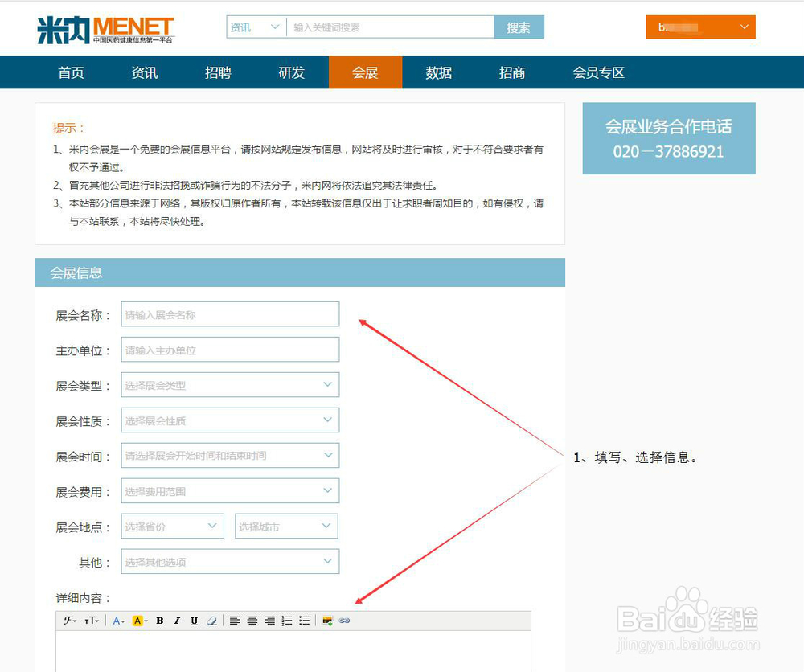
Task: Open the 展会类型 dropdown
Action: [229, 384]
